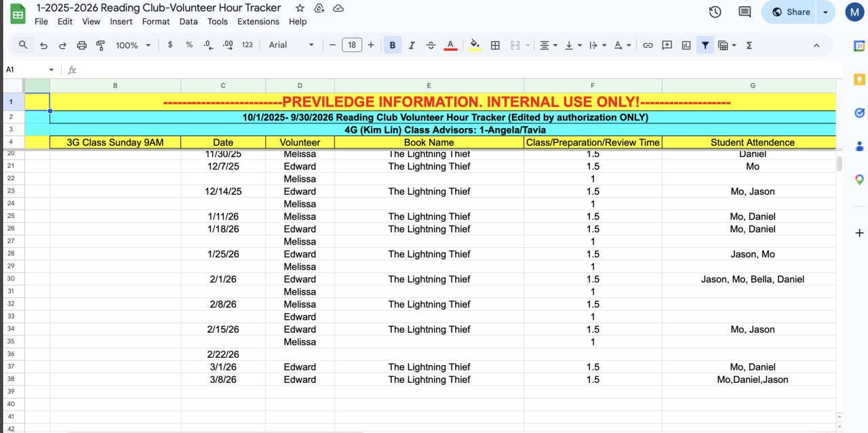
Task: Toggle bold formatting
Action: coord(393,45)
